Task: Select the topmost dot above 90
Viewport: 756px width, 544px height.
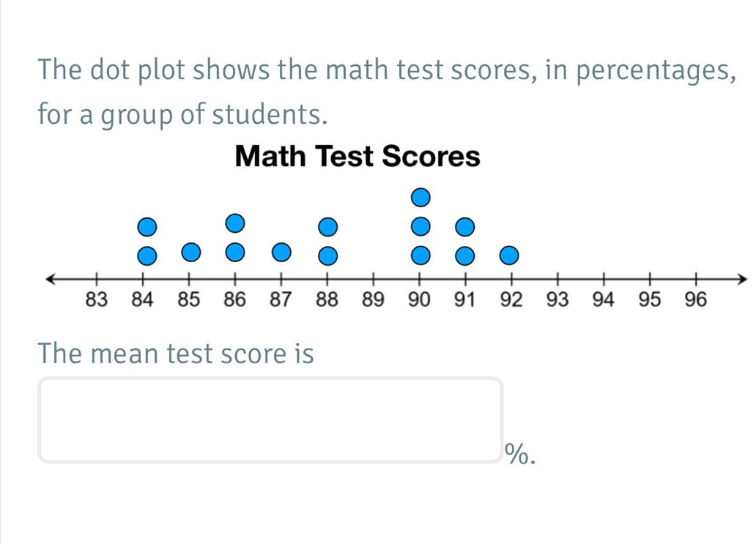Action: point(419,197)
